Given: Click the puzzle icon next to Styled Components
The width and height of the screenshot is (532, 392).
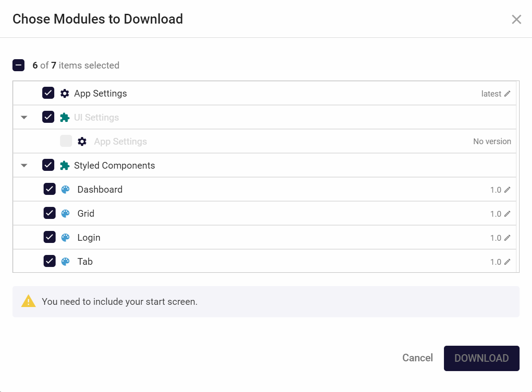Looking at the screenshot, I should (x=65, y=166).
